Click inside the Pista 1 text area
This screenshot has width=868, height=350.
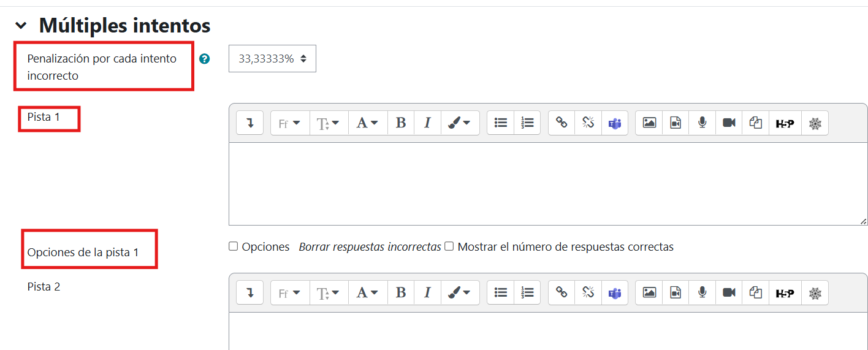tap(548, 184)
